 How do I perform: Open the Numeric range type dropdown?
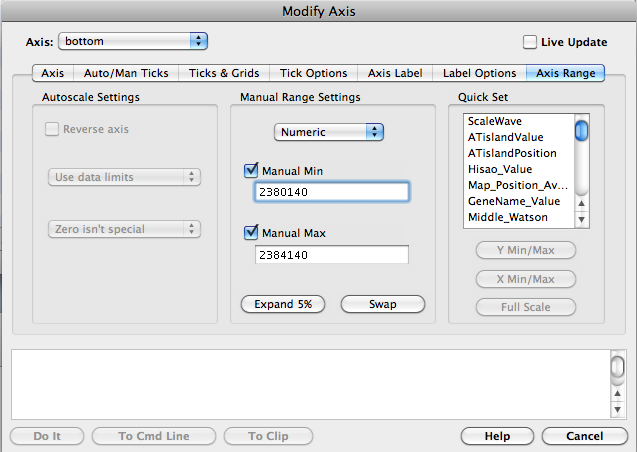pos(330,131)
